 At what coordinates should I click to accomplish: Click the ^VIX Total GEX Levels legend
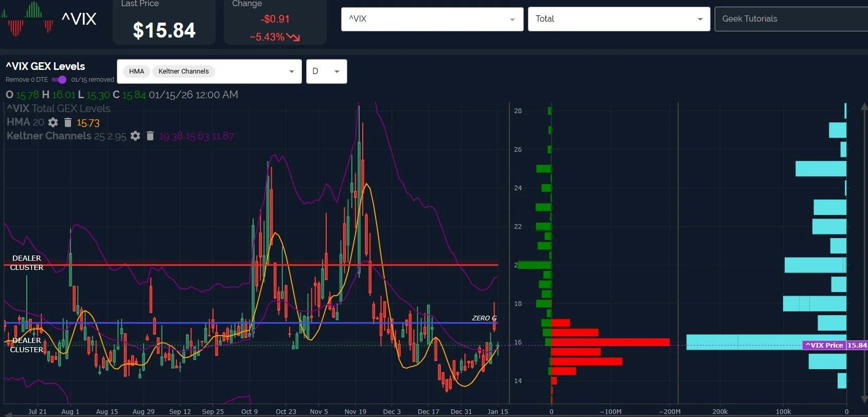[x=58, y=108]
